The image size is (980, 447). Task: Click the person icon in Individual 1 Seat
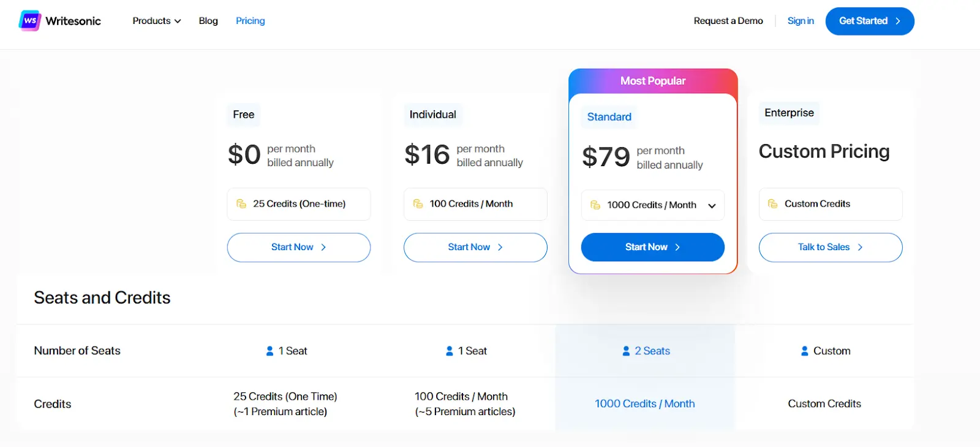[x=450, y=351]
